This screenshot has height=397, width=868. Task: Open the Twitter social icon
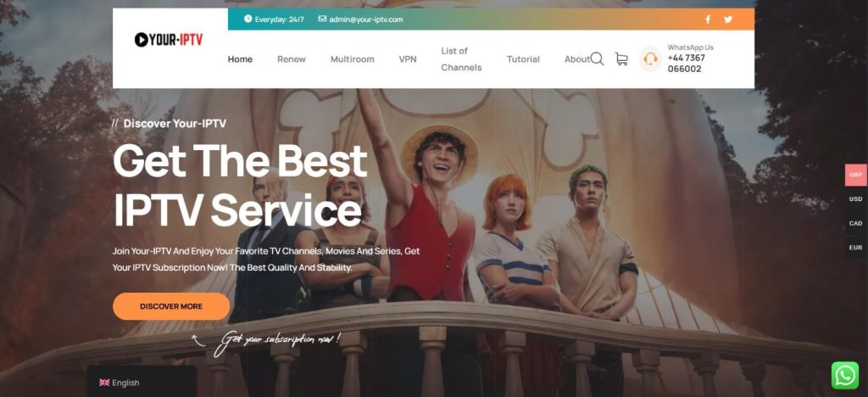727,20
